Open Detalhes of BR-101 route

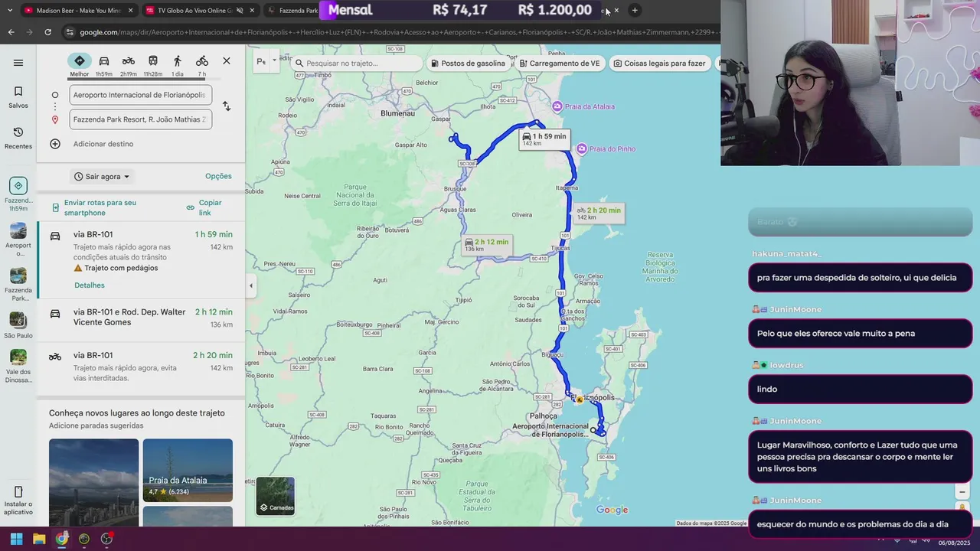tap(90, 285)
